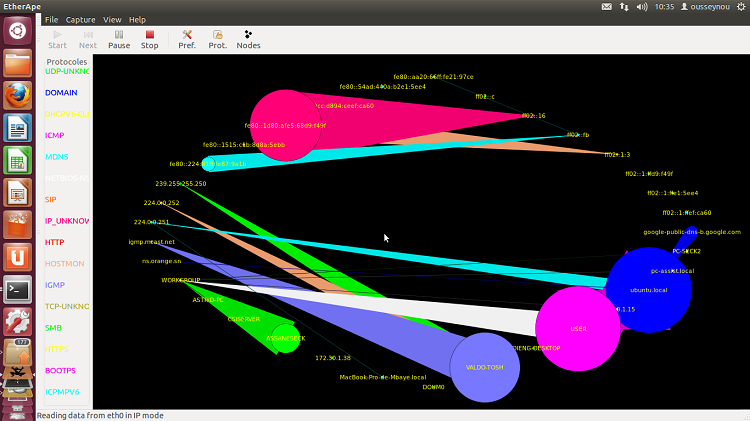Viewport: 750px width, 421px height.
Task: Click the ICMP protocol legend label
Action: [x=54, y=135]
